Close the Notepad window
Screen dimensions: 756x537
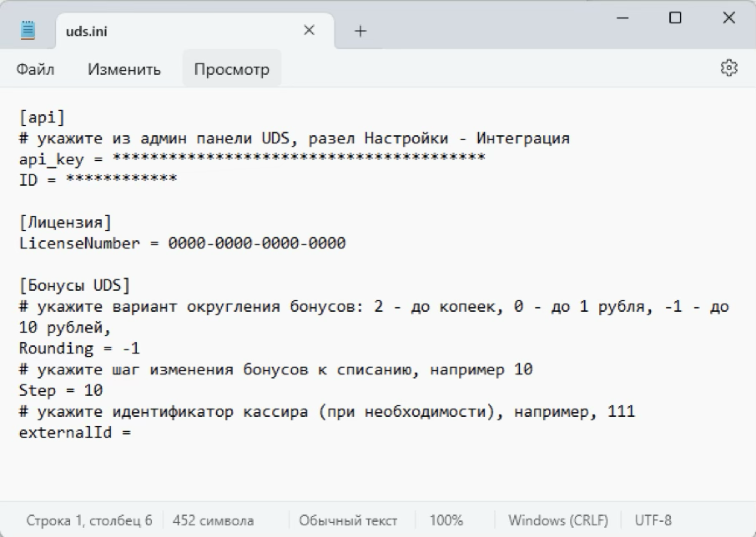point(728,18)
